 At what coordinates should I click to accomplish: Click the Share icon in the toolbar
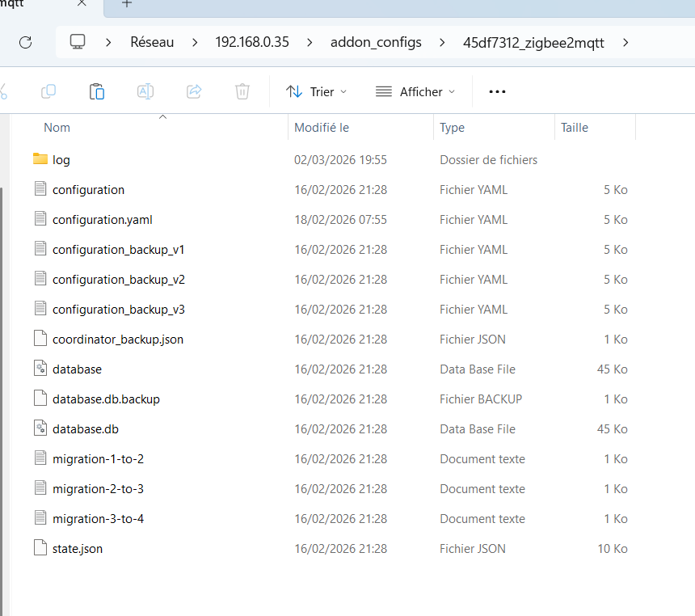tap(194, 91)
